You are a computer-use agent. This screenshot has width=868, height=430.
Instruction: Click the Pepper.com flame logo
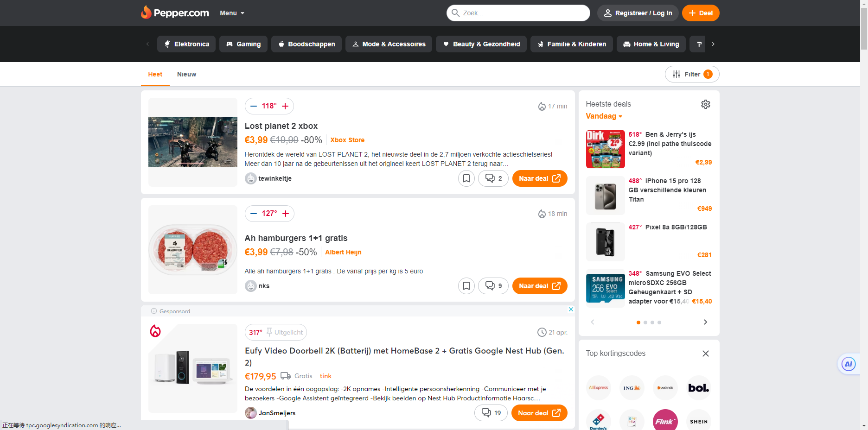tap(147, 13)
